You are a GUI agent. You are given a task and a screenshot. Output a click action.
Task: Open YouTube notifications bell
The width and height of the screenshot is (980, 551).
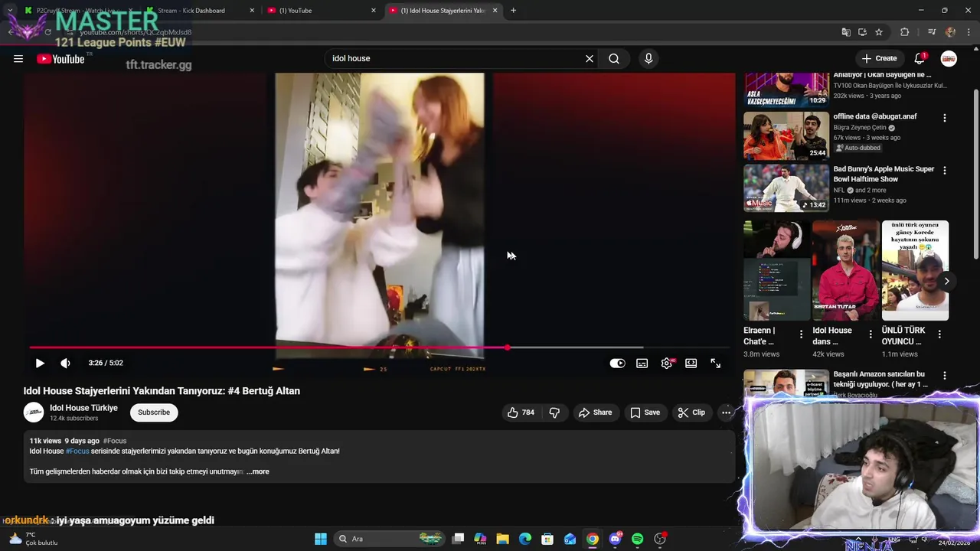pyautogui.click(x=920, y=59)
